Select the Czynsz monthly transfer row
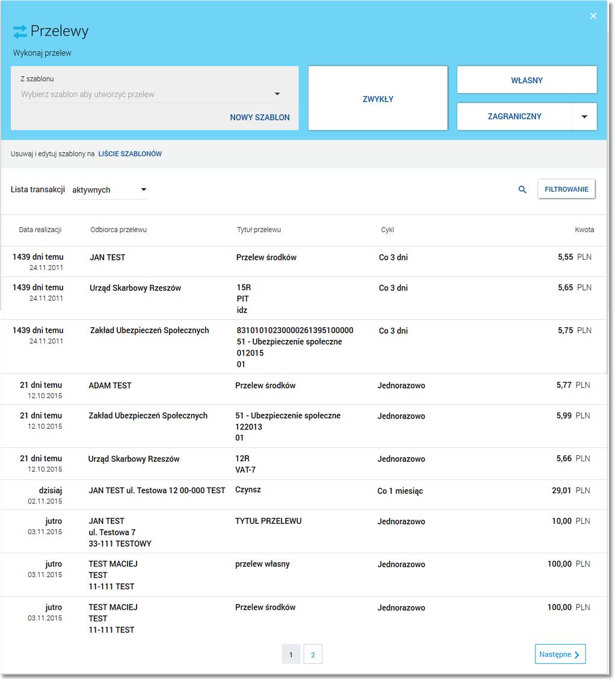Image resolution: width=616 pixels, height=682 pixels. [x=303, y=495]
